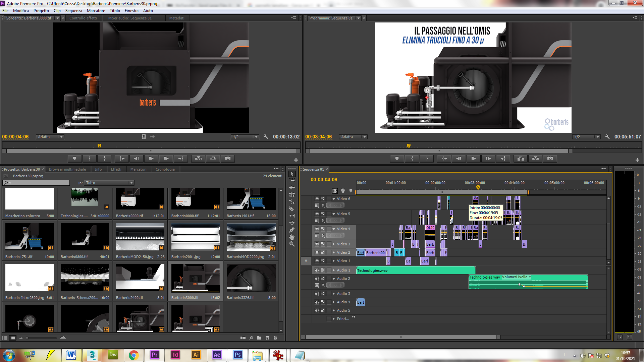
Task: Open the Marcatore menu
Action: [96, 10]
